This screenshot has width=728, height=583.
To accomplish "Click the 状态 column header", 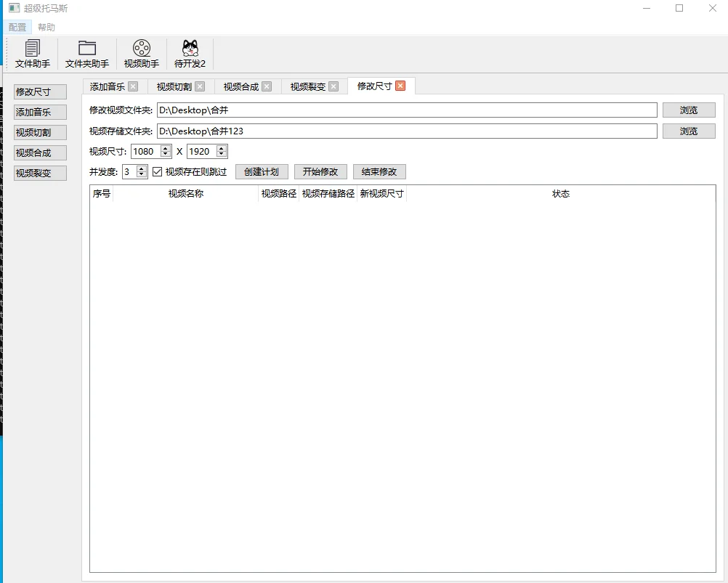I will [x=561, y=194].
